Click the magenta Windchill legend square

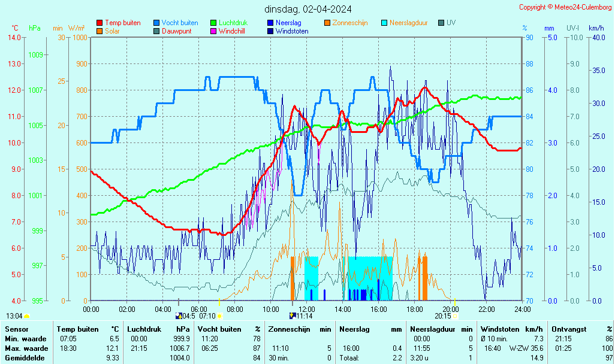click(213, 31)
